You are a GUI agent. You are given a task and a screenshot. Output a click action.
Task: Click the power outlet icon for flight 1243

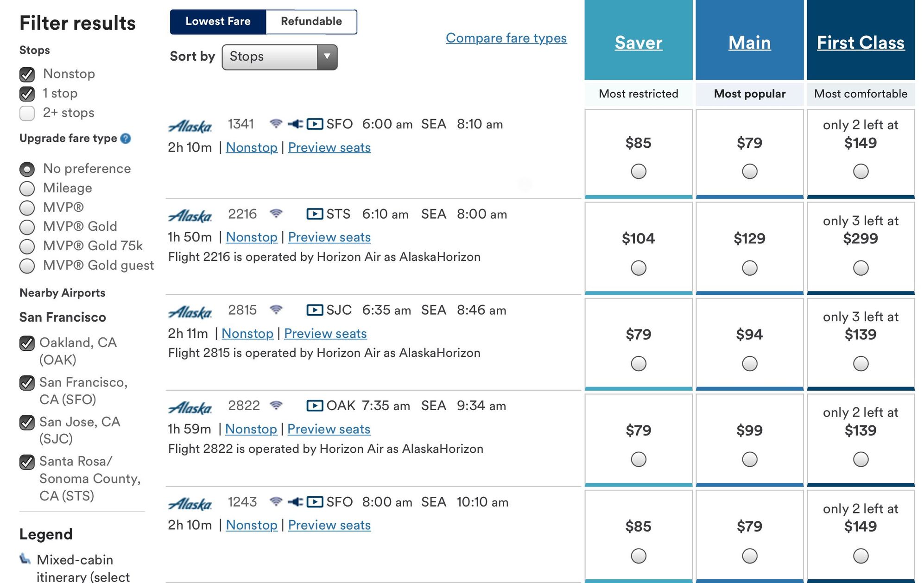click(295, 502)
